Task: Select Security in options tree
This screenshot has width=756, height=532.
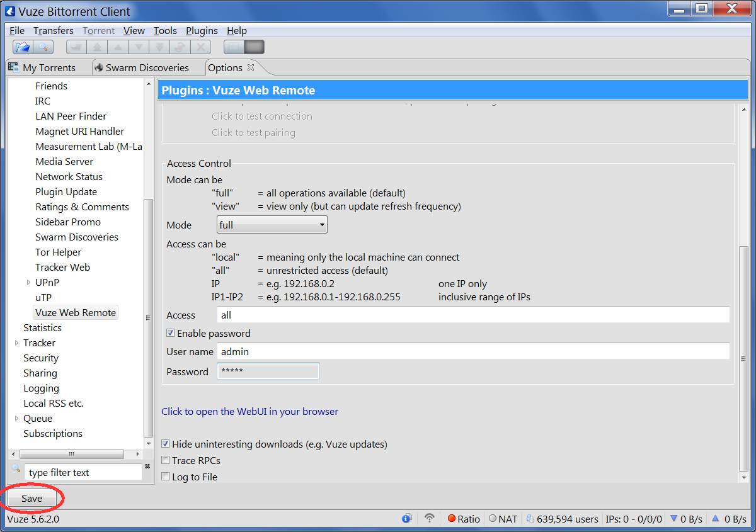Action: [x=41, y=358]
